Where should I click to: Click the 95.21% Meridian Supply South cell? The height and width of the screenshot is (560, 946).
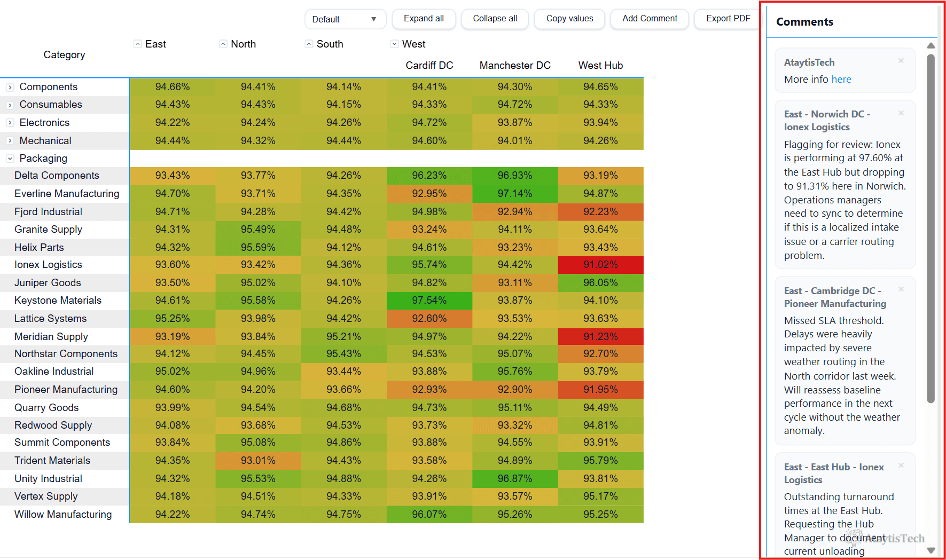coord(344,336)
